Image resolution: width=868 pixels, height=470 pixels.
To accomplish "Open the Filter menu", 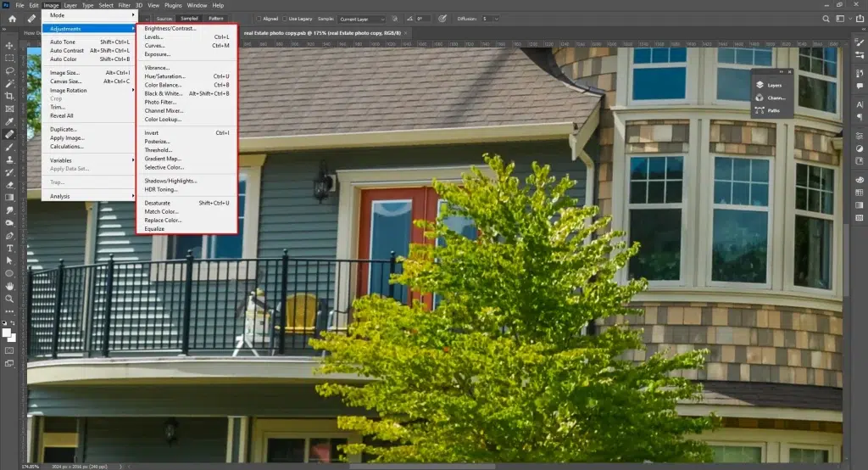I will point(124,5).
